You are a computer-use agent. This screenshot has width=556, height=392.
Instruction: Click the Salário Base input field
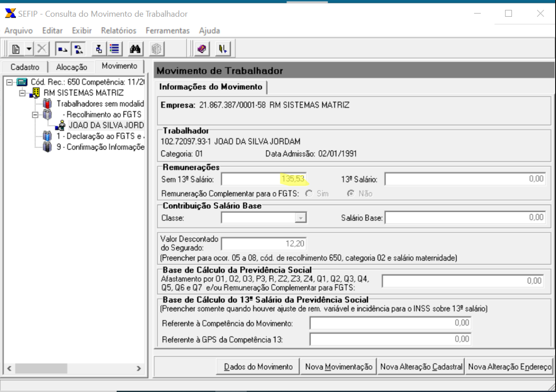(x=465, y=218)
